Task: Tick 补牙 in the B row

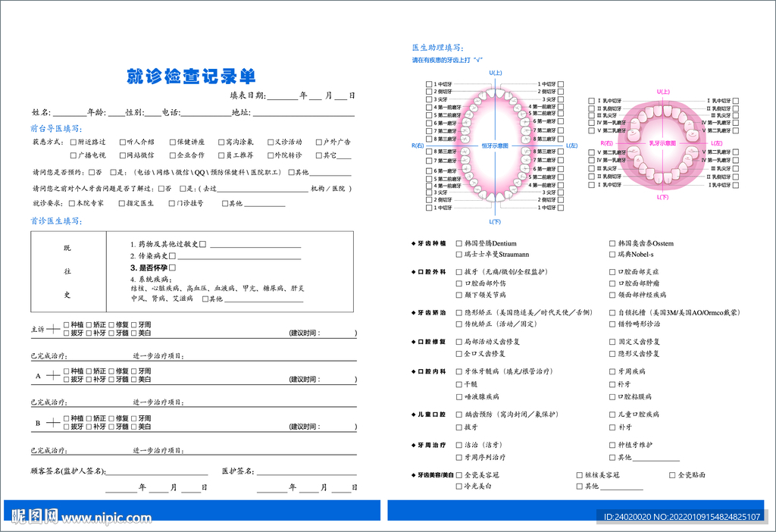Action: pos(89,427)
